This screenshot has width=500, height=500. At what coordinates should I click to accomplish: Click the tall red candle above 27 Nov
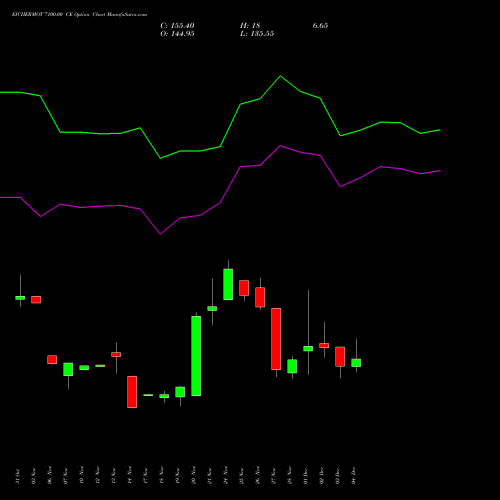(x=276, y=339)
